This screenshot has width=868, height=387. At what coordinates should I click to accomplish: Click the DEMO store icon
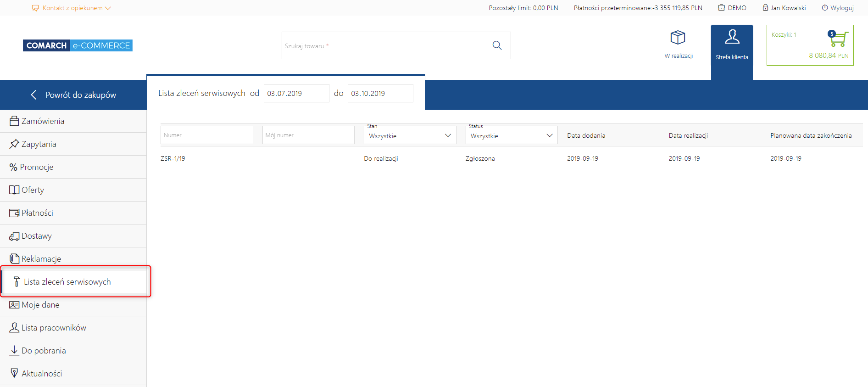click(721, 8)
